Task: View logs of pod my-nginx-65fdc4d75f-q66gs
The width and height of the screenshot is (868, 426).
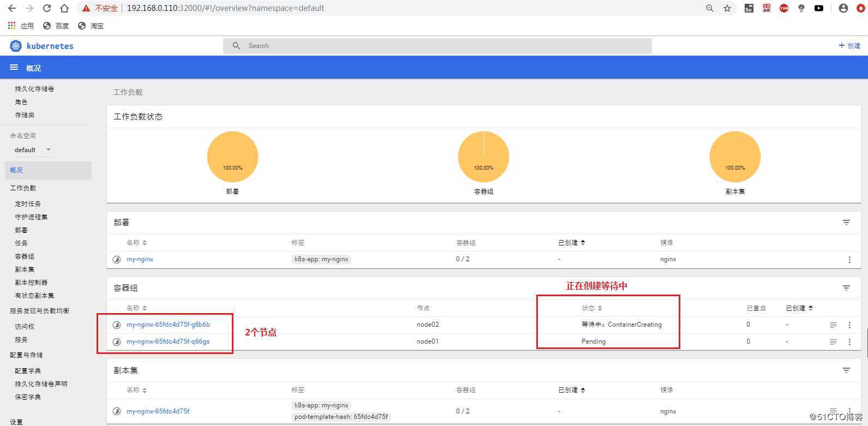Action: 833,342
